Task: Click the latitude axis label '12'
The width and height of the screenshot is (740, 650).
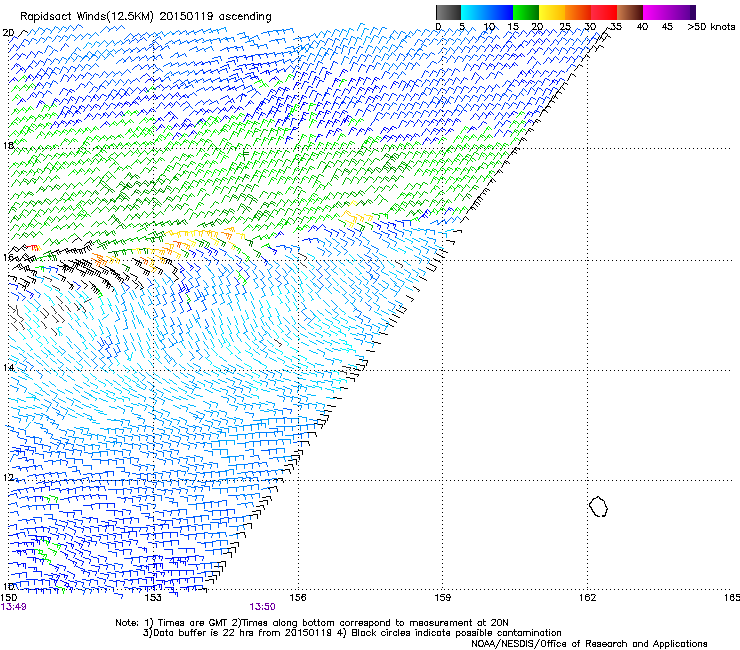Action: 8,478
